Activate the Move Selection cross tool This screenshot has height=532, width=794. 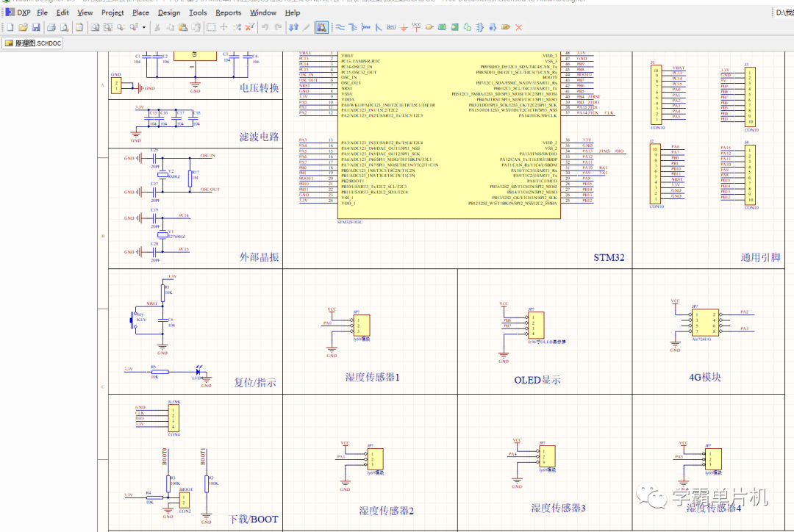[223, 27]
